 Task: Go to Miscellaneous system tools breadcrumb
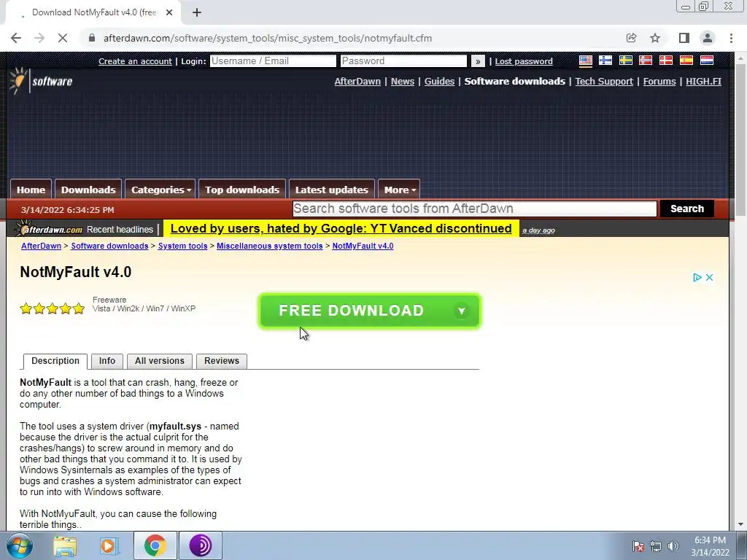270,246
